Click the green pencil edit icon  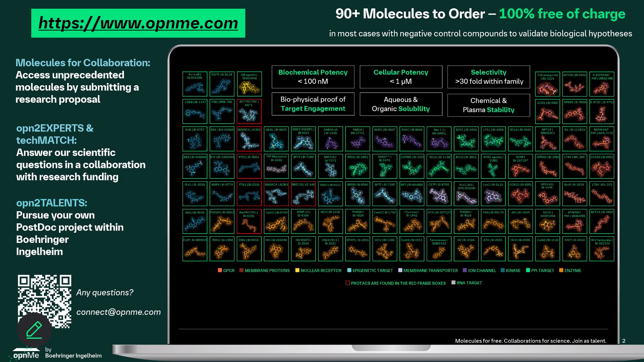[34, 330]
